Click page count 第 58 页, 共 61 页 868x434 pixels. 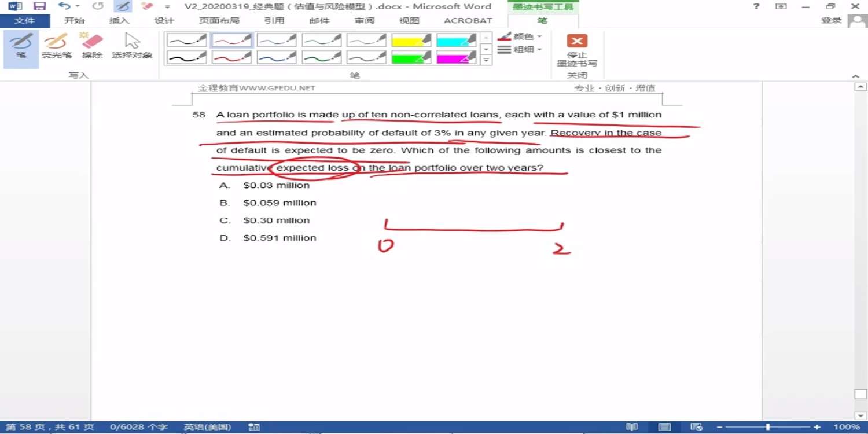[50, 427]
